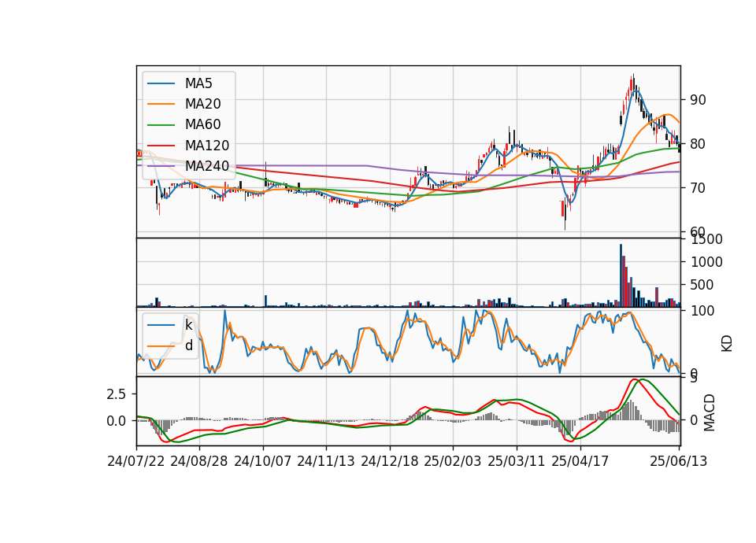Viewport: 756px width, 543px height.
Task: Click the MA5 legend label
Action: click(x=198, y=83)
